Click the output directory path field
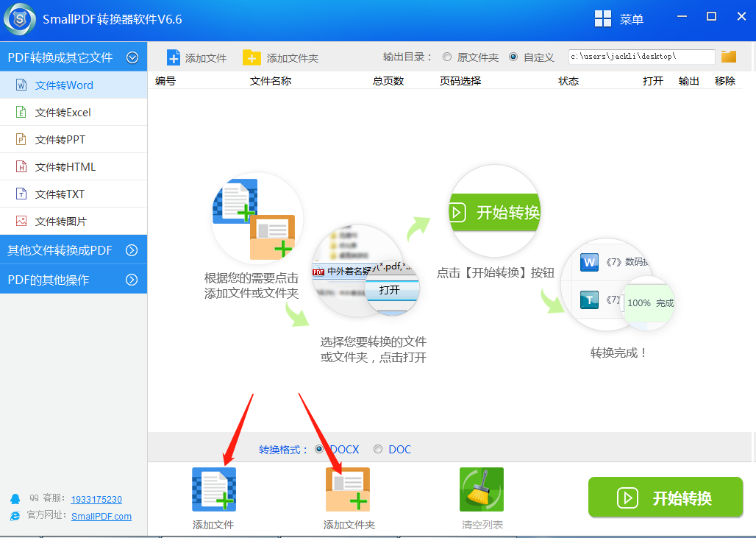This screenshot has height=538, width=756. click(640, 56)
